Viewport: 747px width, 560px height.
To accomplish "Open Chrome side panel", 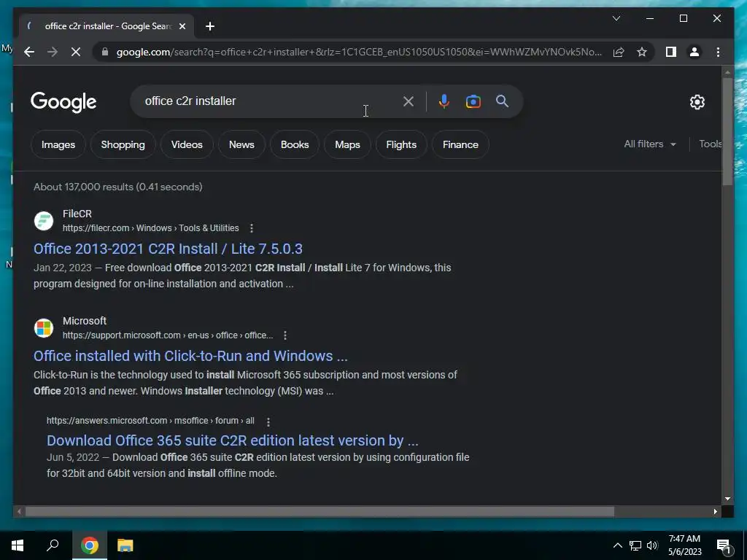I will (671, 52).
